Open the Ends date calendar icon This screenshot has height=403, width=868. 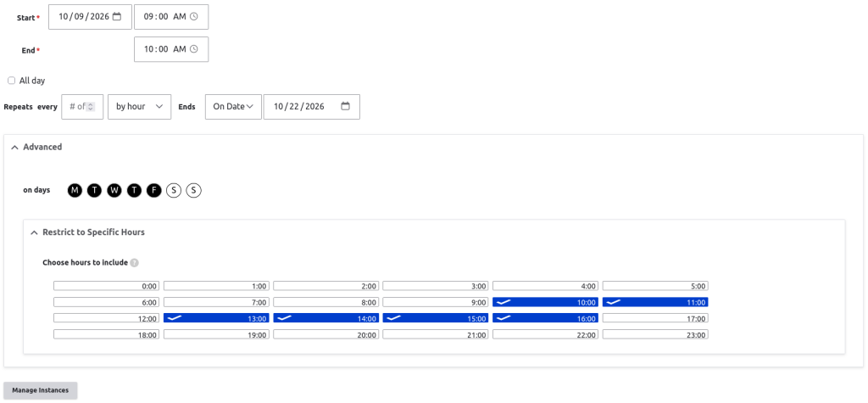346,106
